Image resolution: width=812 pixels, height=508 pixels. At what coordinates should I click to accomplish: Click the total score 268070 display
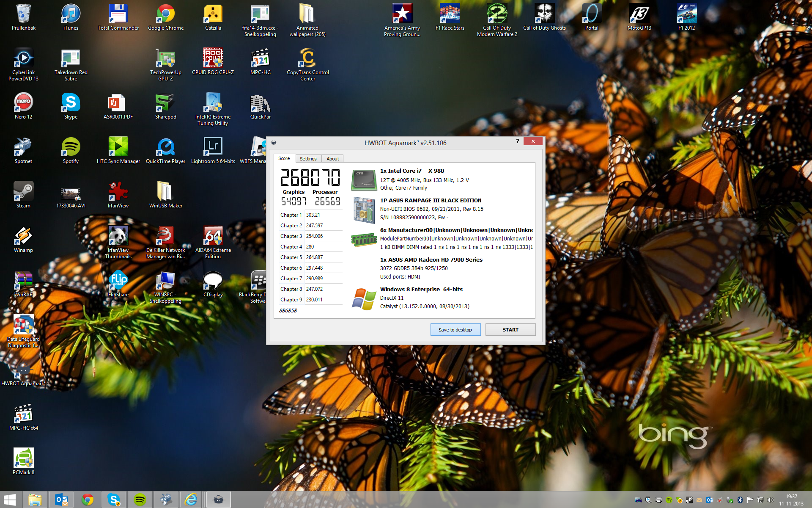click(x=310, y=177)
